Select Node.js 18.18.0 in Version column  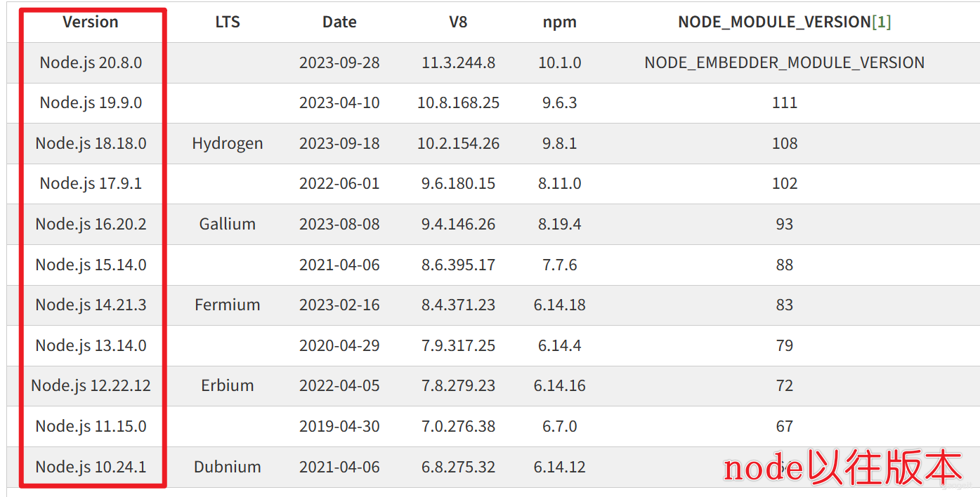(91, 143)
